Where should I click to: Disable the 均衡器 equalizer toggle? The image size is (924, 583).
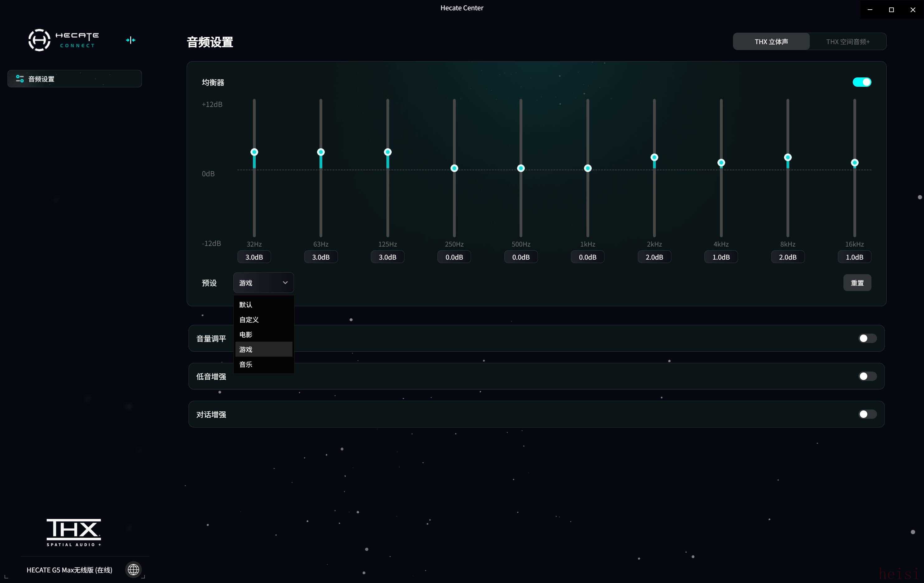[861, 82]
